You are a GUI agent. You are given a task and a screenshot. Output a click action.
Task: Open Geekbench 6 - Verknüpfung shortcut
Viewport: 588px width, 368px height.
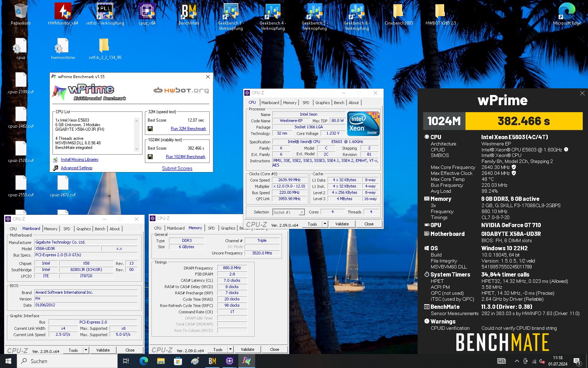tap(357, 16)
